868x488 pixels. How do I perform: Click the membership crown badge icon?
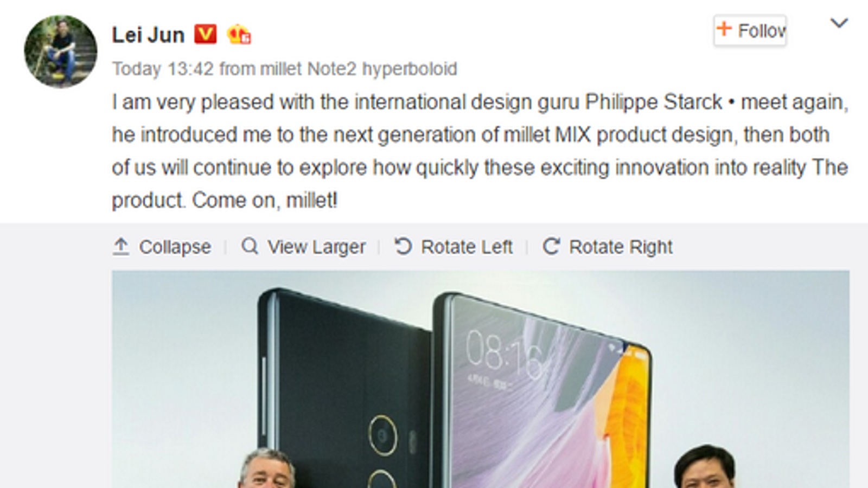click(x=239, y=35)
